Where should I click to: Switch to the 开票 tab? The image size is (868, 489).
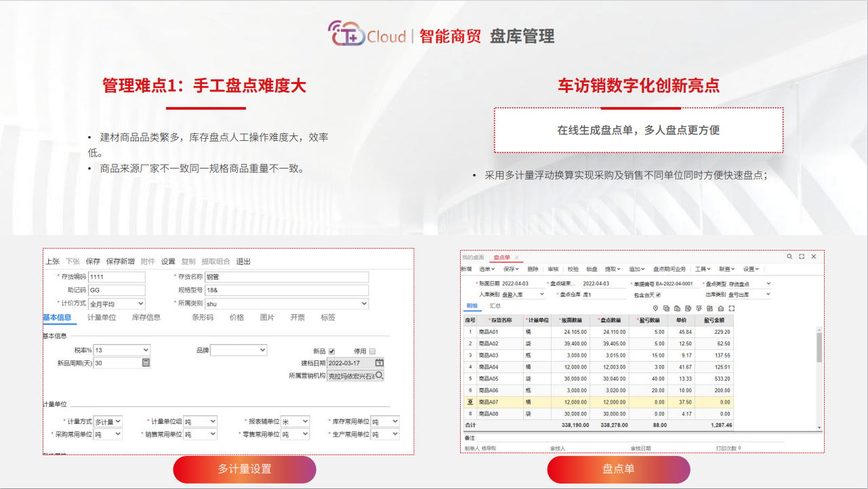(297, 318)
